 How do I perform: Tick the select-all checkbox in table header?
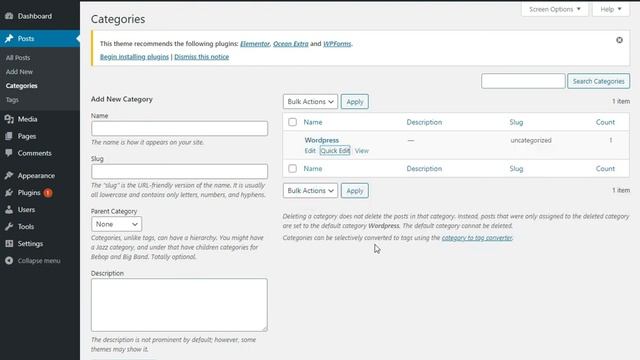click(292, 122)
